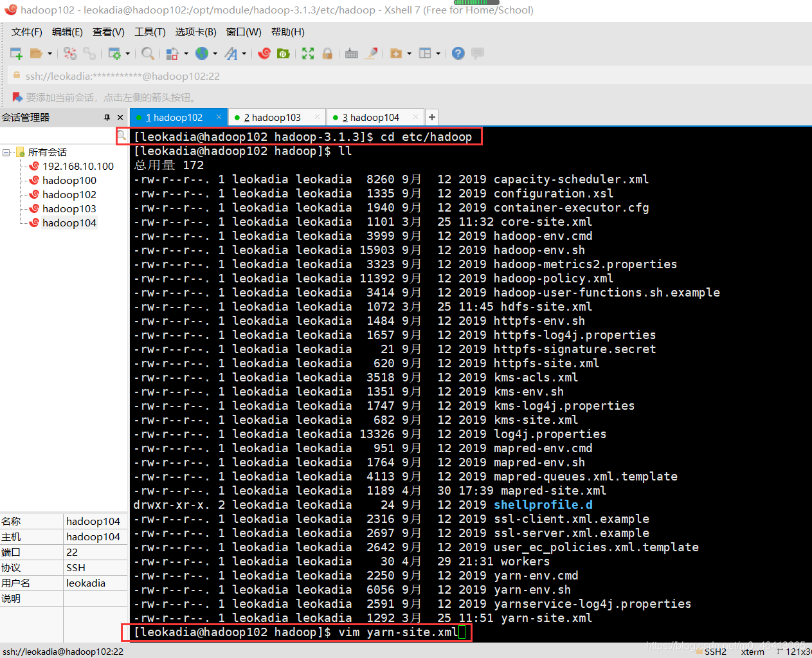812x658 pixels.
Task: Expand the font settings dropdown arrow
Action: click(x=244, y=54)
